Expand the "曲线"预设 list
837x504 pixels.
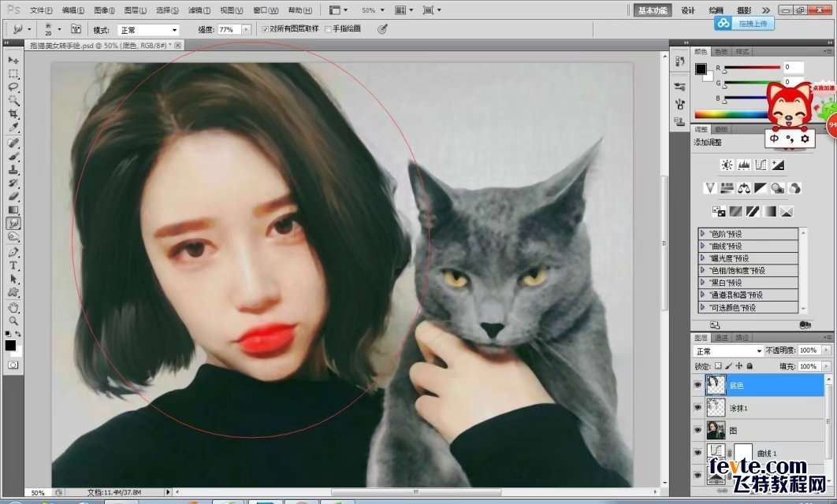click(x=702, y=246)
